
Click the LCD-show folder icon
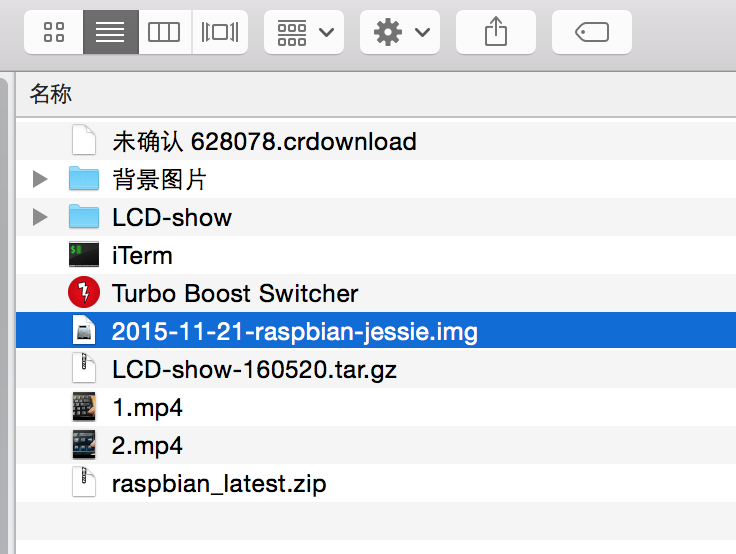click(84, 216)
